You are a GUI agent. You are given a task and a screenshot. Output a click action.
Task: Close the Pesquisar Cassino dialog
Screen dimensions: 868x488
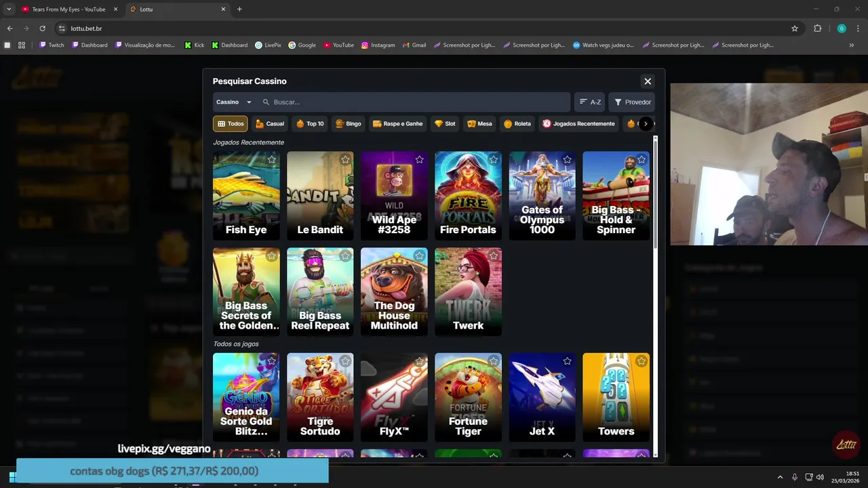click(x=648, y=81)
